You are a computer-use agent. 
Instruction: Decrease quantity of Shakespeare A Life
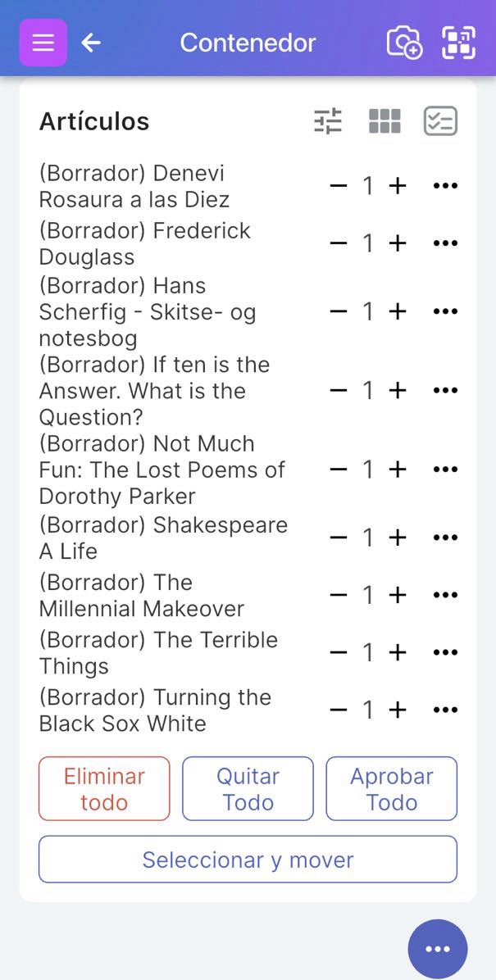(338, 538)
